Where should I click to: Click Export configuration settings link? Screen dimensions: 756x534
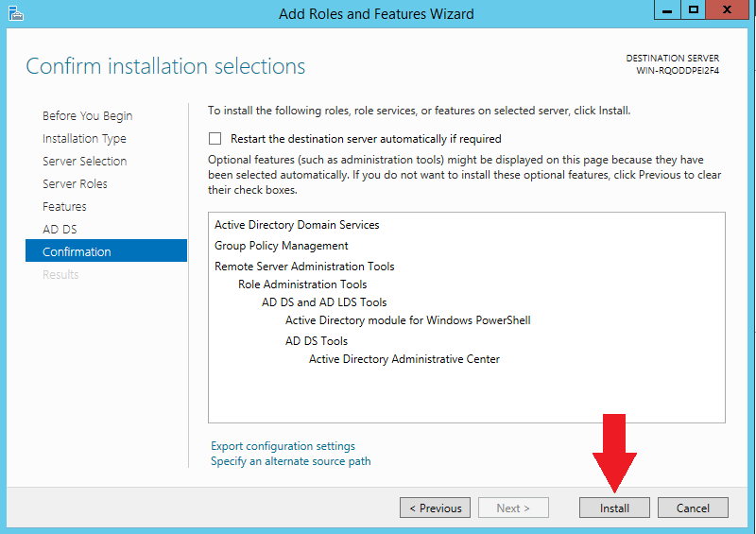[x=283, y=446]
